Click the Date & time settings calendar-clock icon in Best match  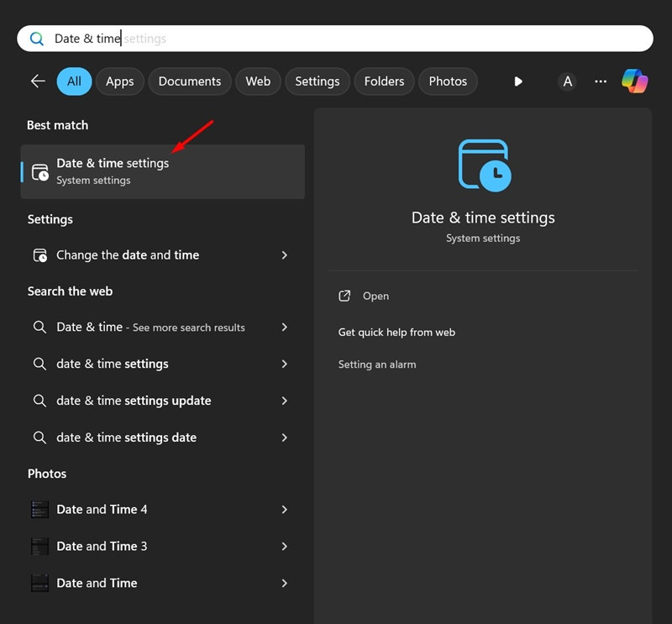[x=40, y=172]
